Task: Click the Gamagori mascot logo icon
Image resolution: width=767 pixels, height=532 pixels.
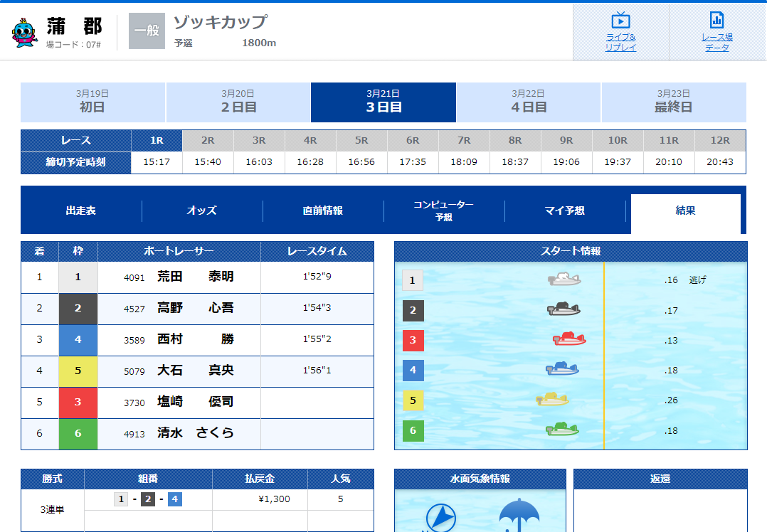Action: (25, 33)
